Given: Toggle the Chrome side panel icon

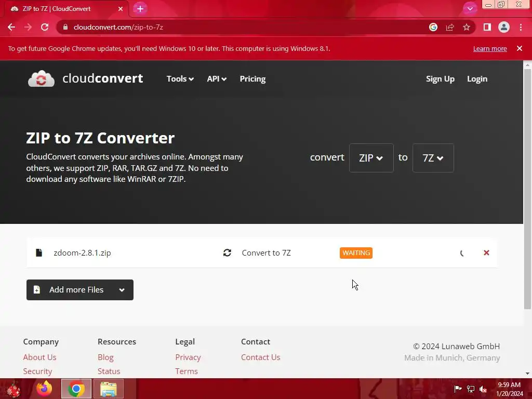Looking at the screenshot, I should (x=487, y=27).
